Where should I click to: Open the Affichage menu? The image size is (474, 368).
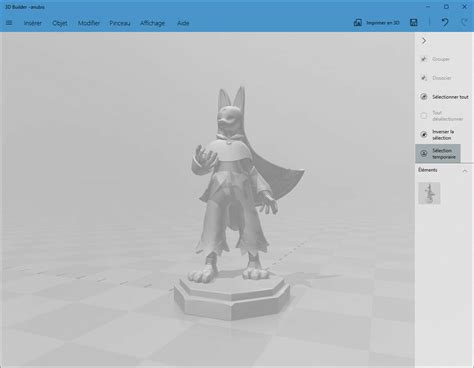[152, 23]
